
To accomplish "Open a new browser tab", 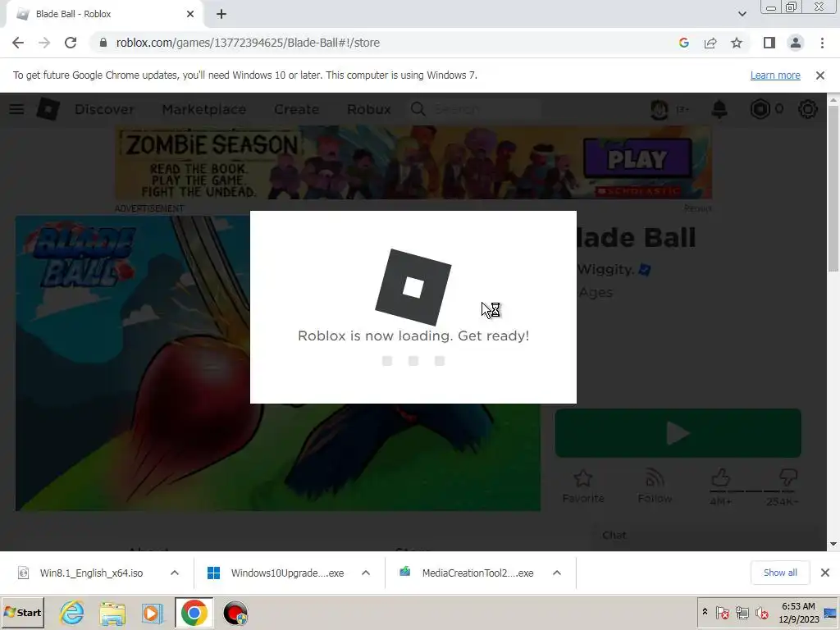I will 221,14.
